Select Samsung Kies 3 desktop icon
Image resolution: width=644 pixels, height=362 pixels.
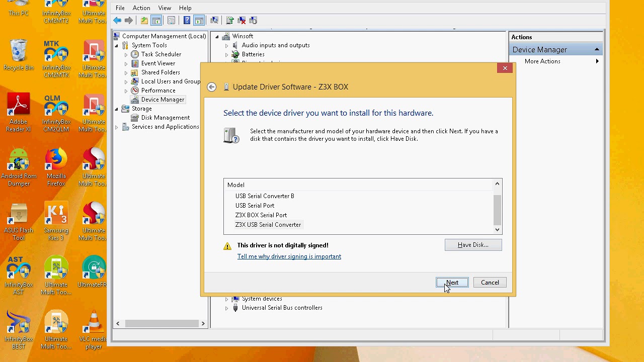56,221
